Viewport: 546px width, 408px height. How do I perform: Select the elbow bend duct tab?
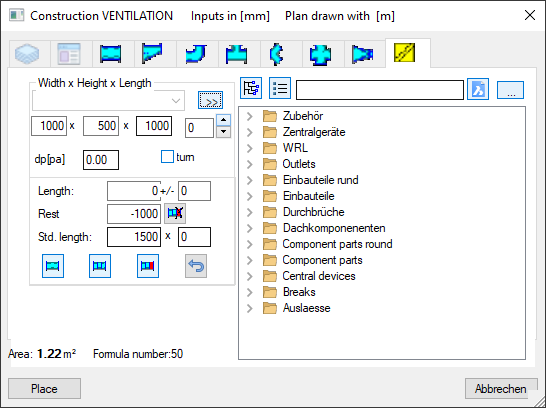click(x=195, y=54)
